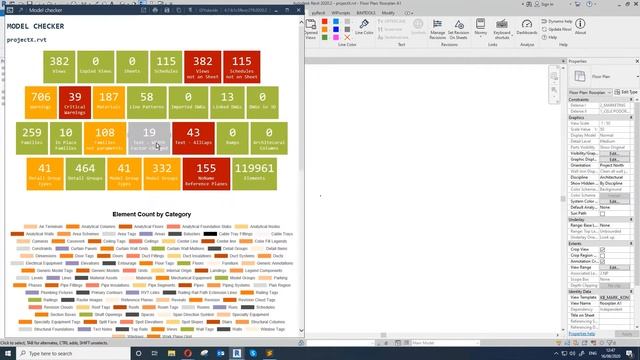Viewport: 640px width, 360px height.
Task: Pick the light blue line color swatch
Action: pyautogui.click(x=336, y=21)
